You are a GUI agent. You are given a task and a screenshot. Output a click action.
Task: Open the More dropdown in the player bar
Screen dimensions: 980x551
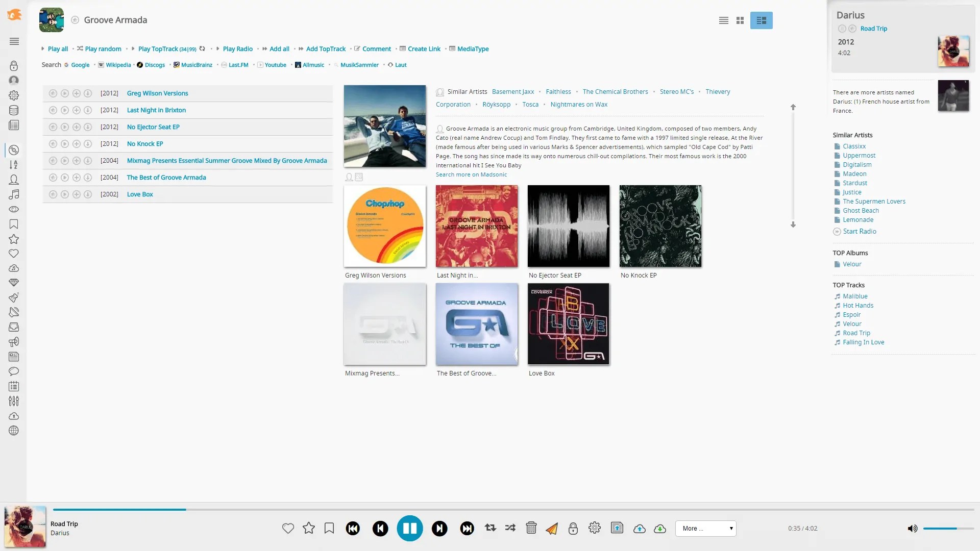click(x=705, y=528)
